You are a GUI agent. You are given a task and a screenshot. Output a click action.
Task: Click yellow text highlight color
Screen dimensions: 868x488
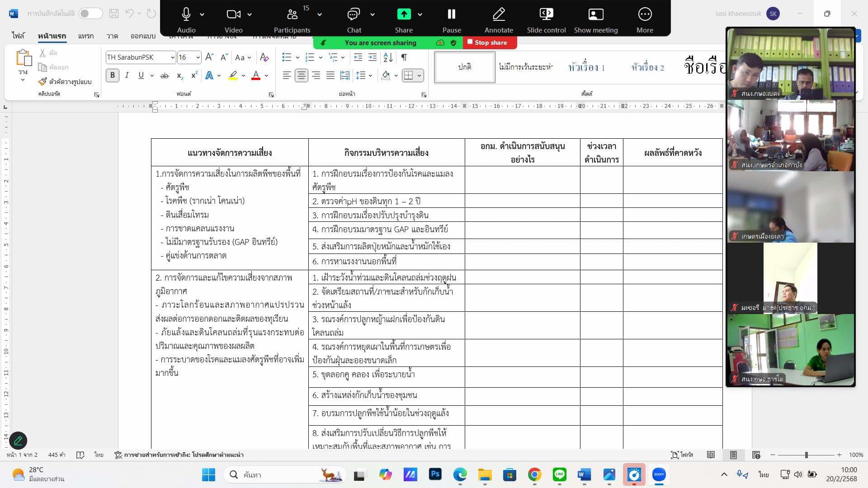coord(233,75)
